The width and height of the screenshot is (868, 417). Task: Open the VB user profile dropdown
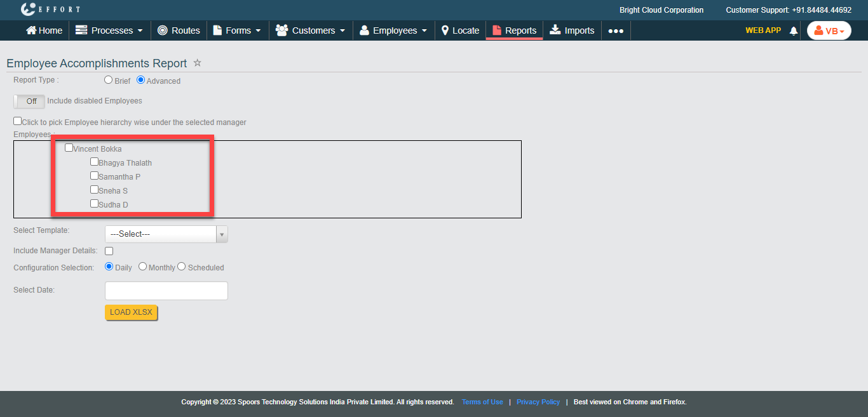tap(829, 30)
